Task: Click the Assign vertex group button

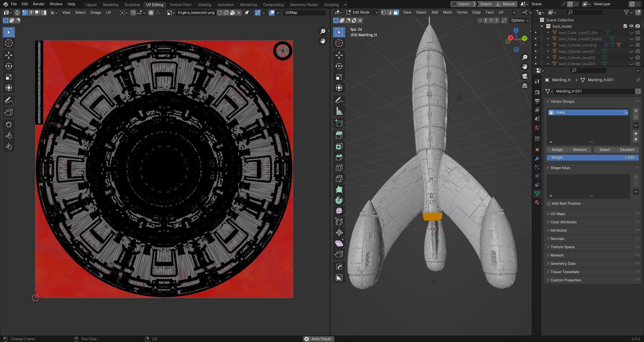Action: [557, 150]
